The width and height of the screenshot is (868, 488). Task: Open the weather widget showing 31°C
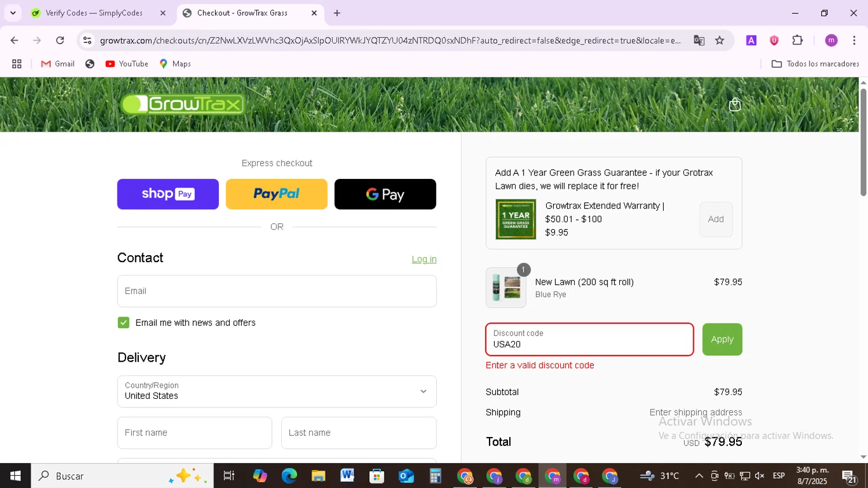(x=660, y=476)
